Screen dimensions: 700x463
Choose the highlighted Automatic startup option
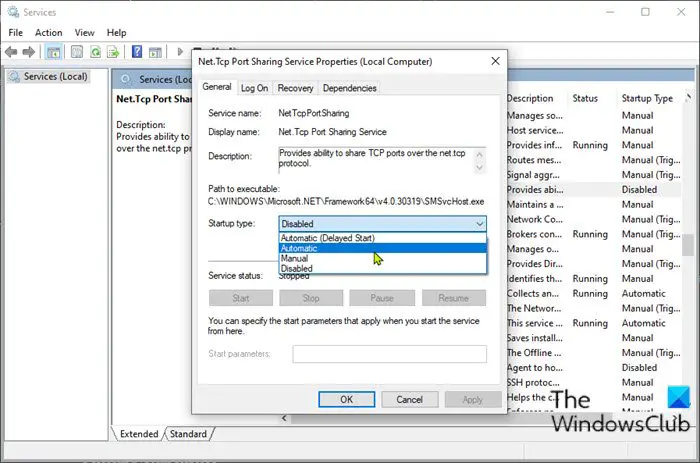(383, 248)
